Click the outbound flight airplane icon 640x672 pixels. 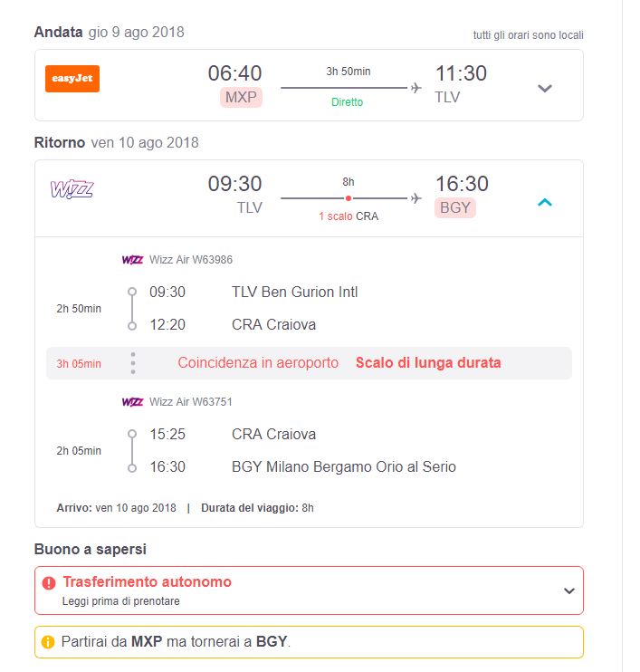tap(416, 88)
